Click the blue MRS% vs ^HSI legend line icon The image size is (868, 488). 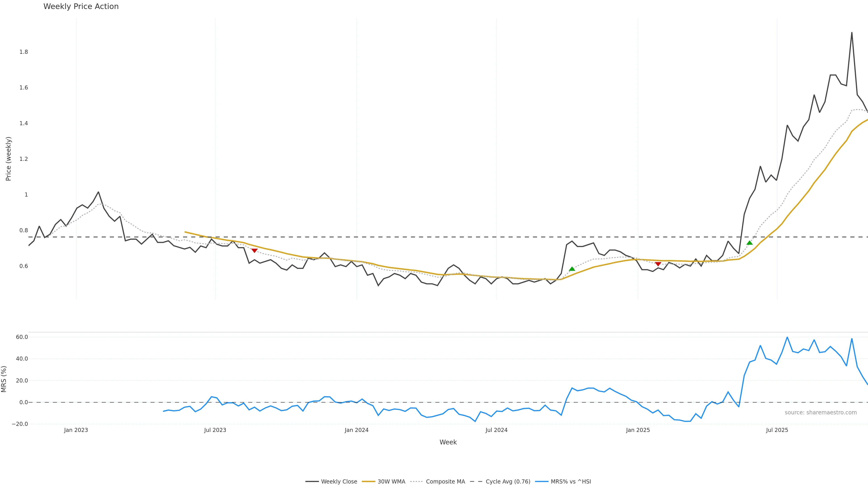coord(542,482)
